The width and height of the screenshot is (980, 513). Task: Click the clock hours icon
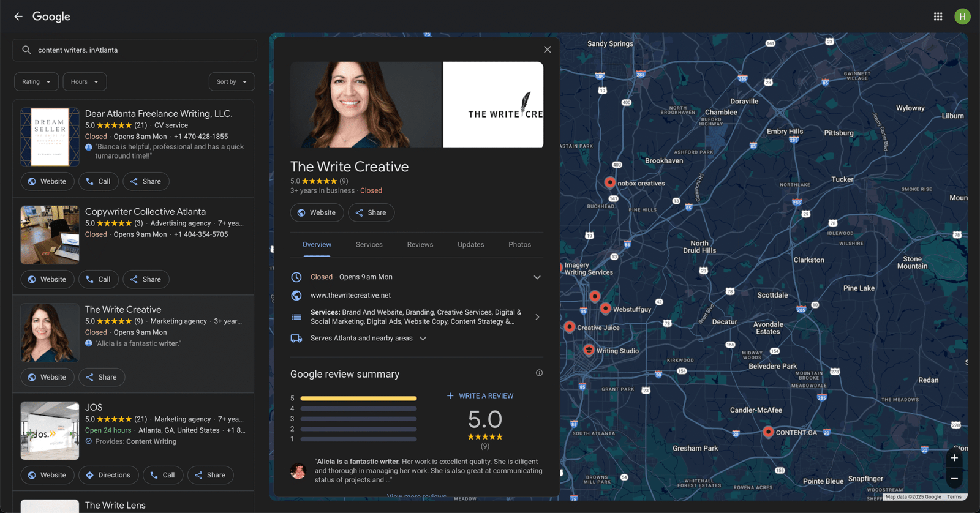pyautogui.click(x=296, y=277)
